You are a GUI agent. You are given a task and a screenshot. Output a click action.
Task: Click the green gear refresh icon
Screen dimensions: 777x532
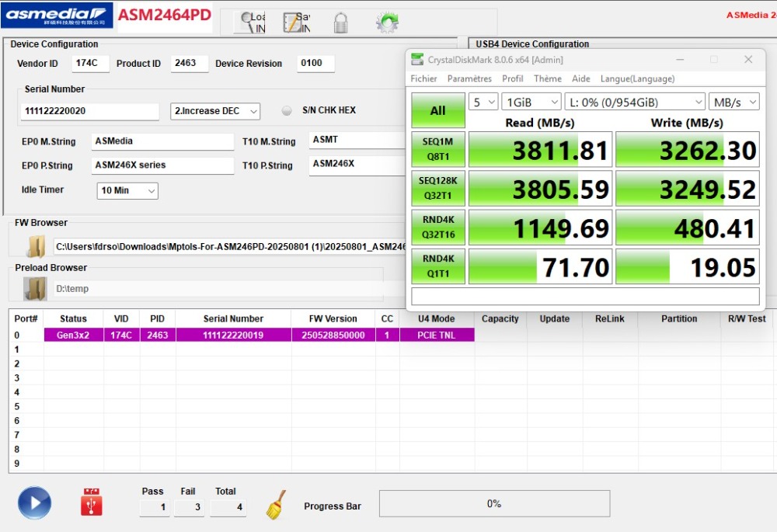point(387,23)
